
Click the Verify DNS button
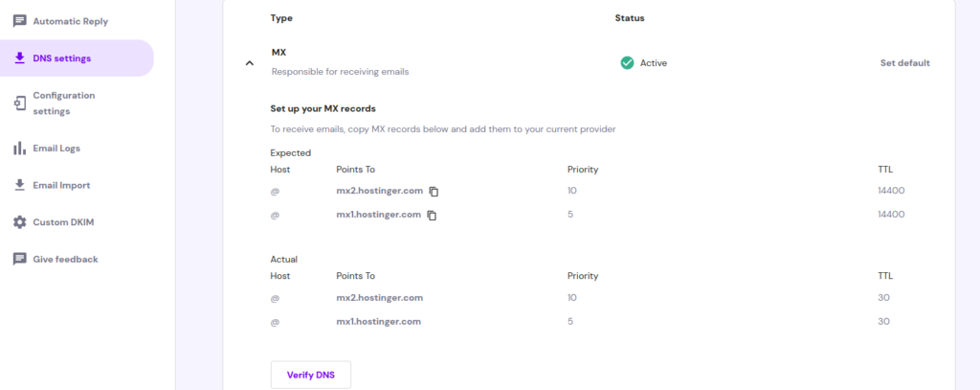pyautogui.click(x=311, y=375)
